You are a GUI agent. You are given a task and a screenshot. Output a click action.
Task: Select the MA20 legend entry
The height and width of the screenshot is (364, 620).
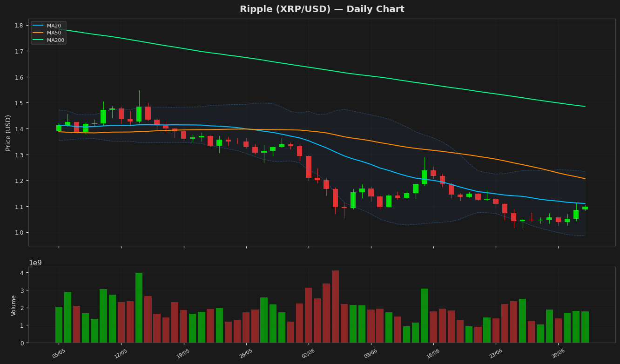coord(48,26)
